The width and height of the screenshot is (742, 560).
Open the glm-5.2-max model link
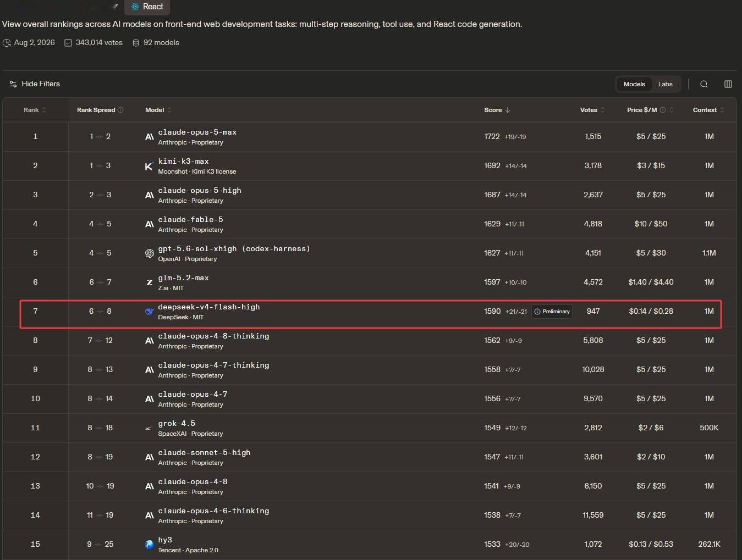pos(183,278)
